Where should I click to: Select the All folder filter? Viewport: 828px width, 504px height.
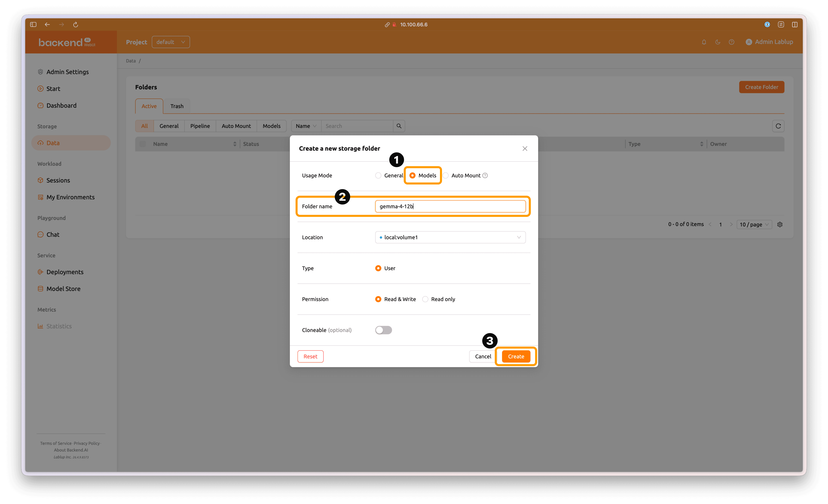[x=144, y=126]
